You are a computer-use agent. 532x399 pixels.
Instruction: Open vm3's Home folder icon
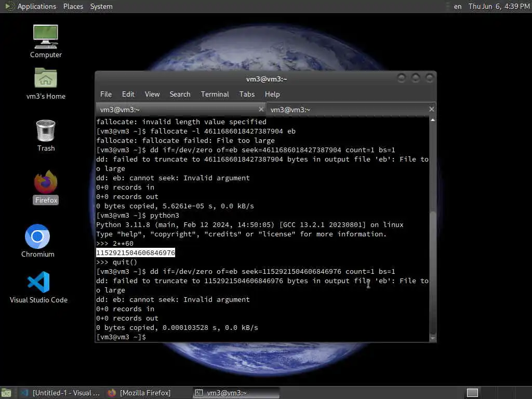coord(46,83)
